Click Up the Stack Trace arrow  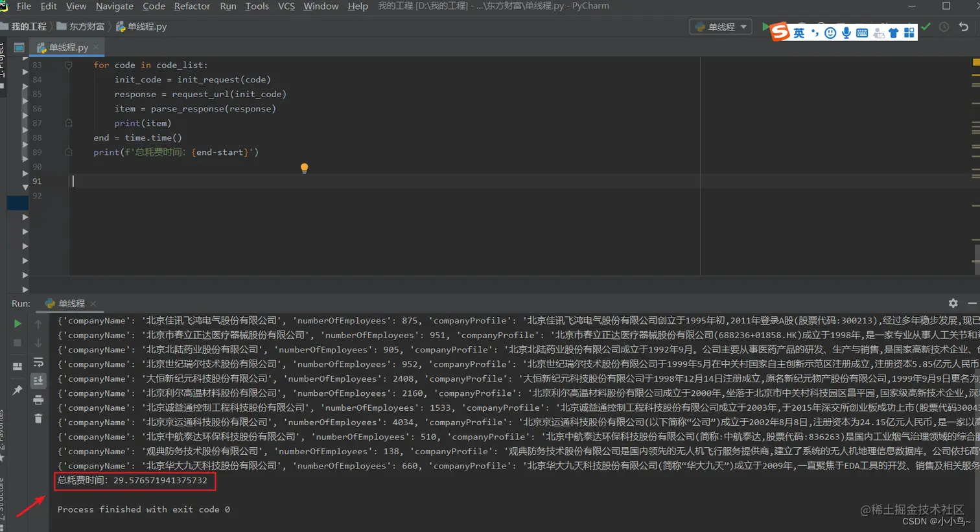point(38,324)
